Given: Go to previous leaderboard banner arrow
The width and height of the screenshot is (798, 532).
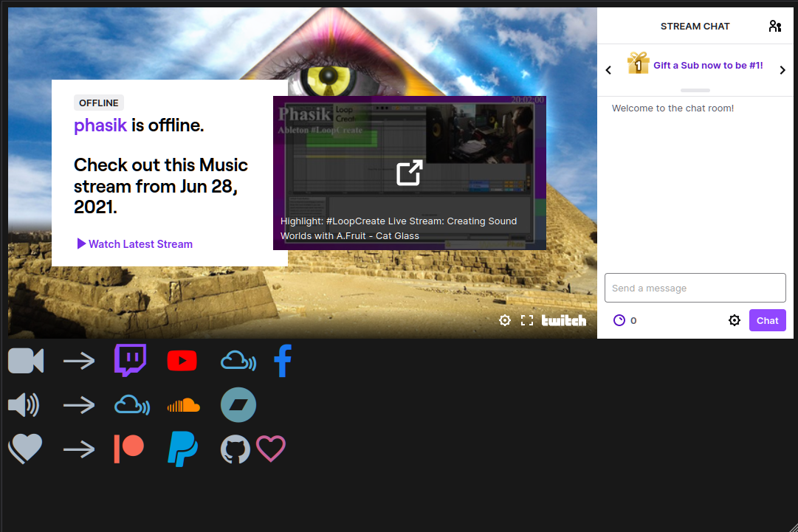Looking at the screenshot, I should (609, 70).
